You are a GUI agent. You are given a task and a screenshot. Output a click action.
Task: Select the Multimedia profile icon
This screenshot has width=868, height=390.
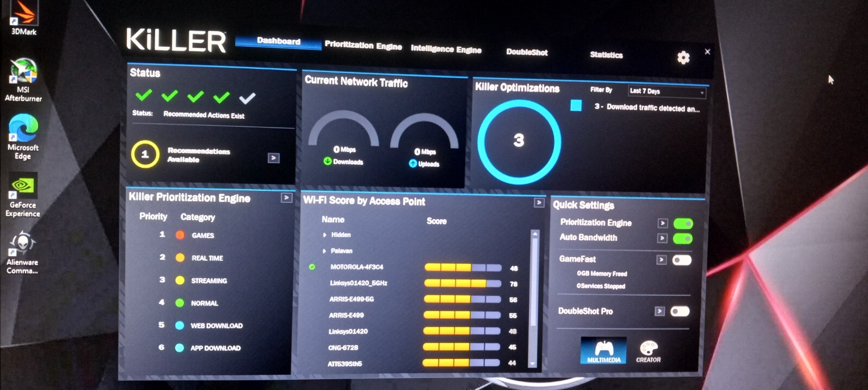[x=603, y=350]
